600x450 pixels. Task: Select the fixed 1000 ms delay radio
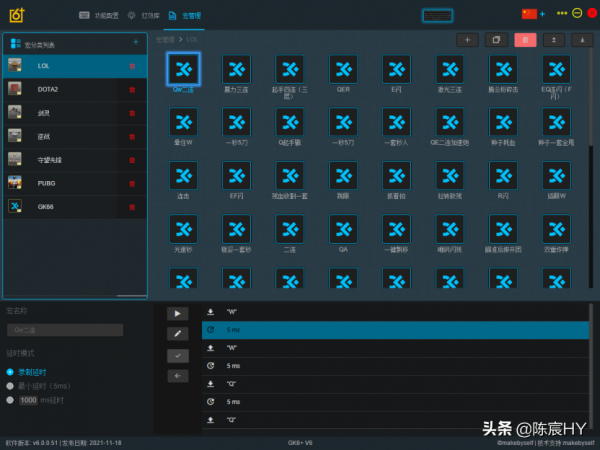point(10,400)
